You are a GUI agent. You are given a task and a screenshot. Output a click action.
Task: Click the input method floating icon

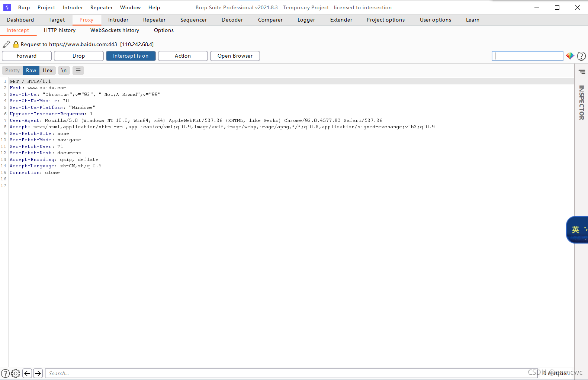point(577,230)
